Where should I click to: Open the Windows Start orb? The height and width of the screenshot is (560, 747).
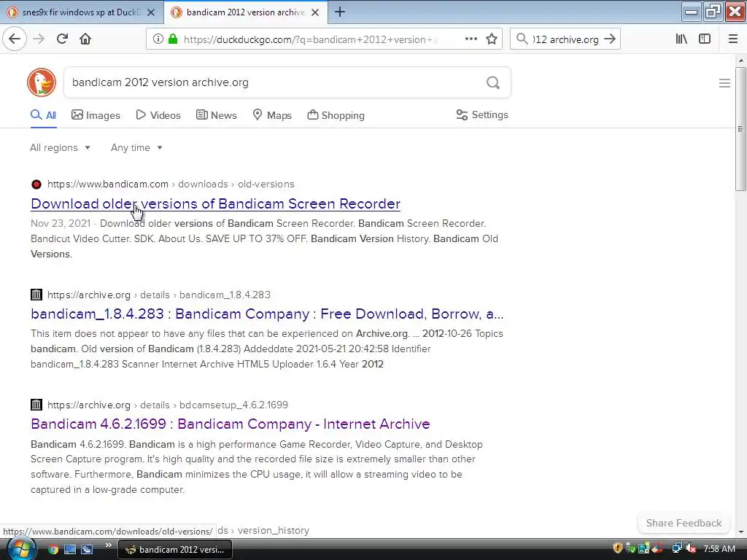[21, 549]
